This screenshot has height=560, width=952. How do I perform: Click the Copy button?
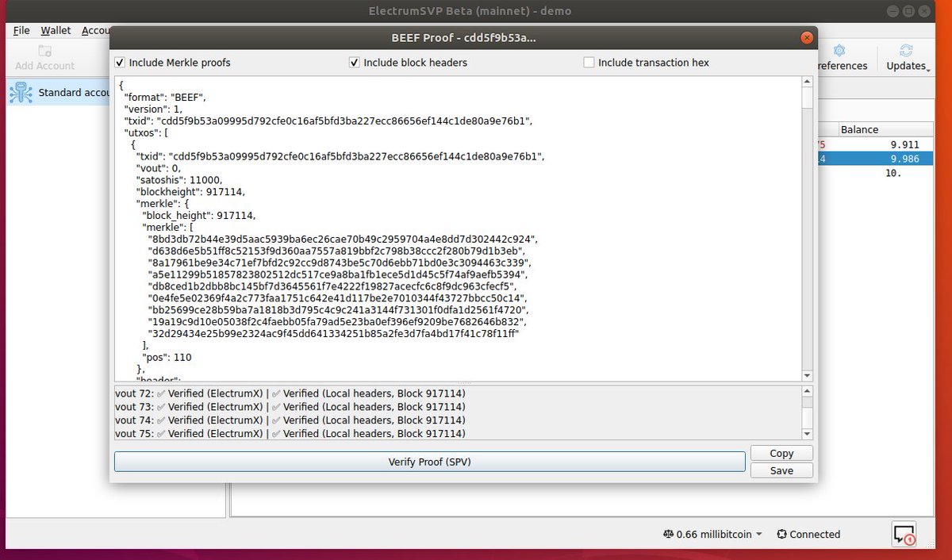pos(781,453)
